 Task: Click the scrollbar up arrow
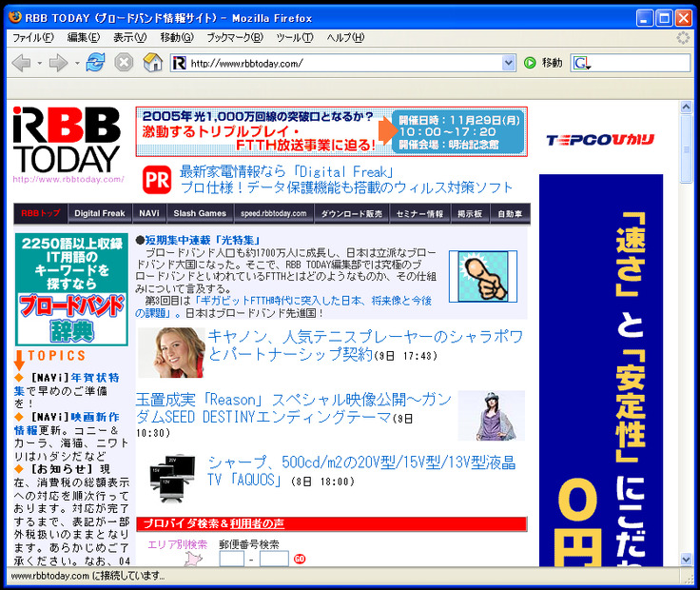686,107
